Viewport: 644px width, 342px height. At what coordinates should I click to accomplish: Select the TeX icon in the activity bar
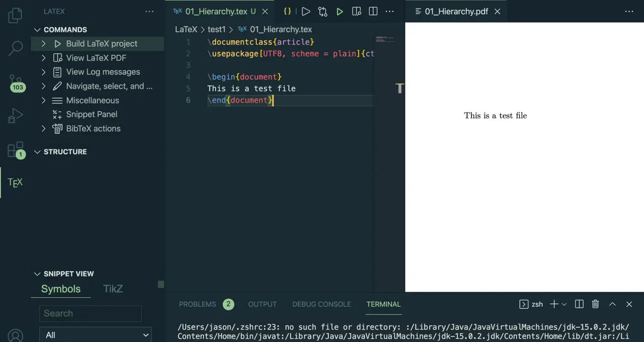[x=15, y=182]
